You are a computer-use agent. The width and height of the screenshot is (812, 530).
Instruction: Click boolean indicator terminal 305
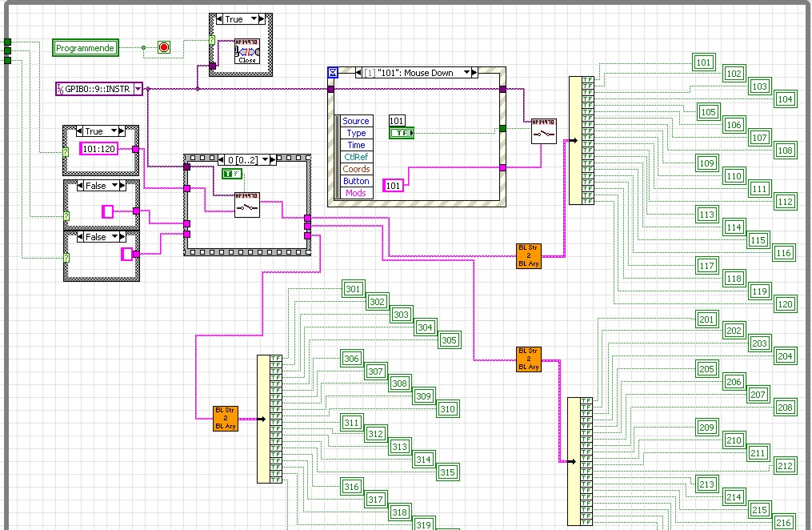(x=449, y=340)
